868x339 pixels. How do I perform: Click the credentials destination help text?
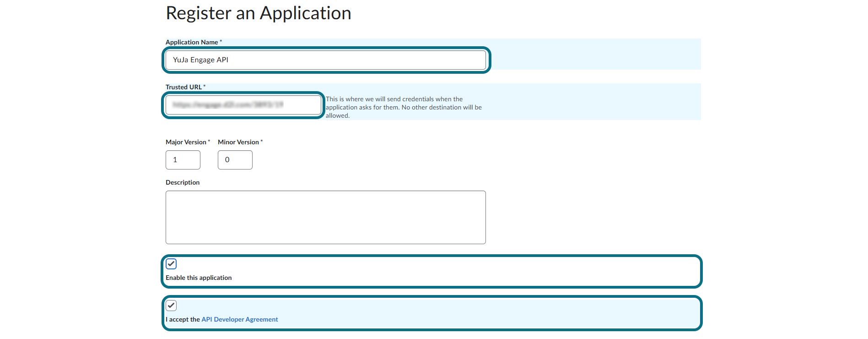point(404,107)
